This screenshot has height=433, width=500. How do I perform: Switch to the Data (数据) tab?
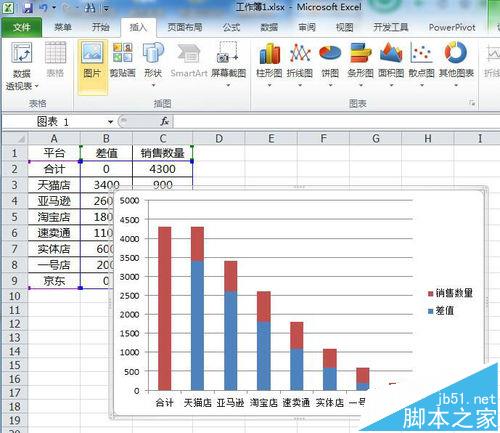[x=269, y=27]
